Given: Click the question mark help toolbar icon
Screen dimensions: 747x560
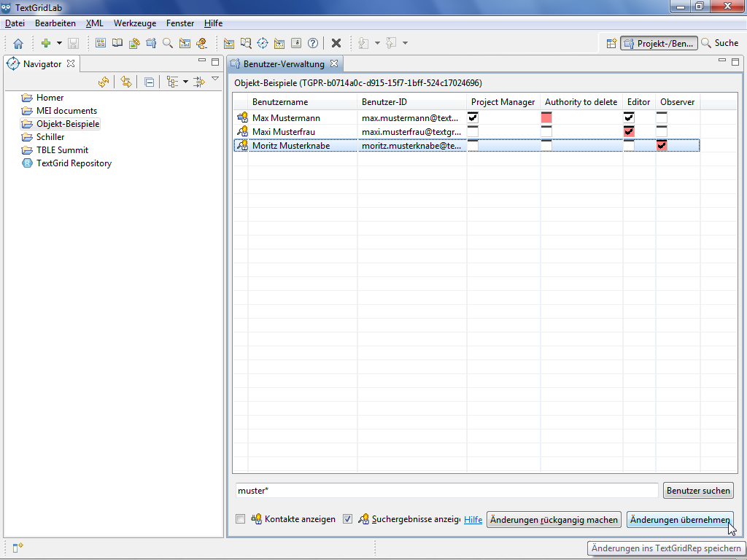Looking at the screenshot, I should [x=313, y=44].
